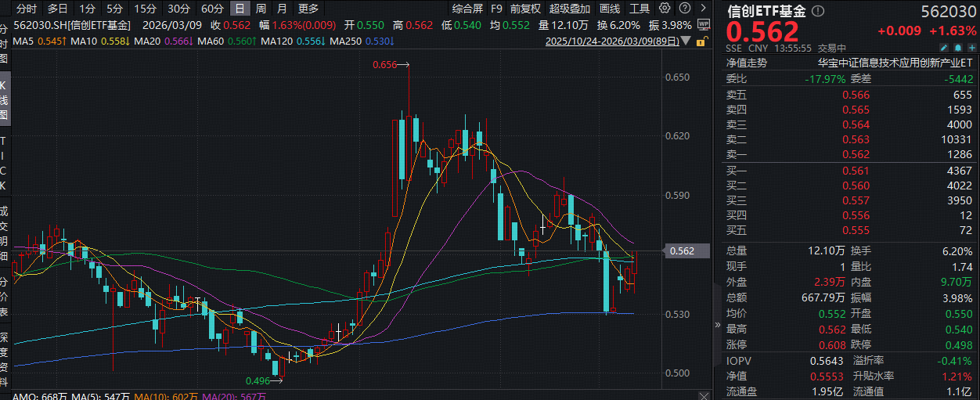
Task: Click the 买三 0.557 order row
Action: coord(849,200)
